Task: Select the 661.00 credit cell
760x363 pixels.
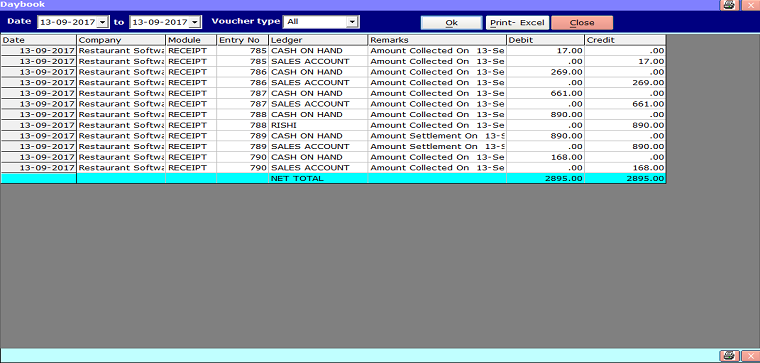Action: pos(625,104)
